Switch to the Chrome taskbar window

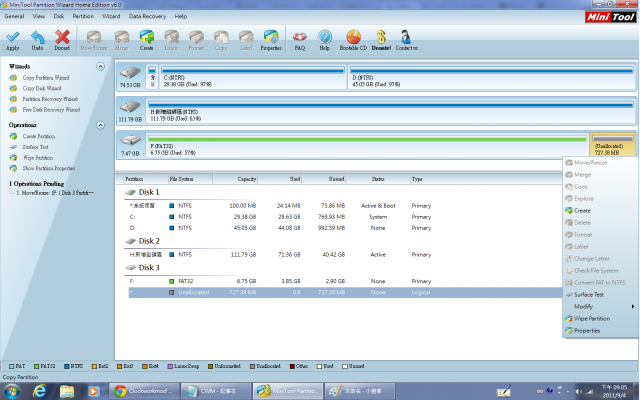pos(144,391)
